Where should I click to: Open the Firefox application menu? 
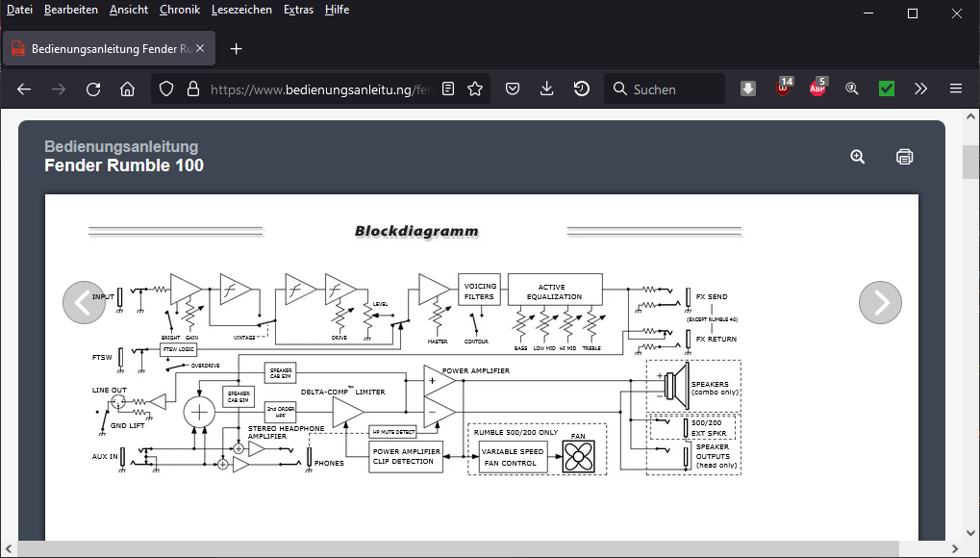point(956,89)
